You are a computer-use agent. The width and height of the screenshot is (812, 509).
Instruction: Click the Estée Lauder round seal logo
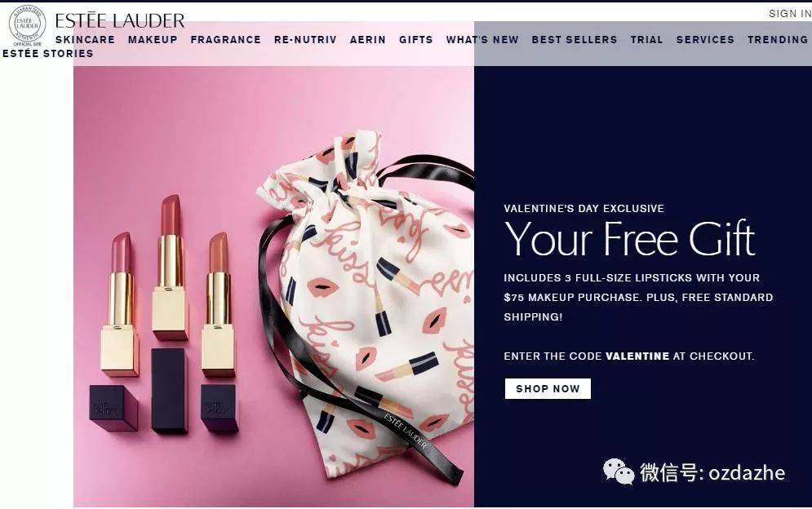(27, 24)
